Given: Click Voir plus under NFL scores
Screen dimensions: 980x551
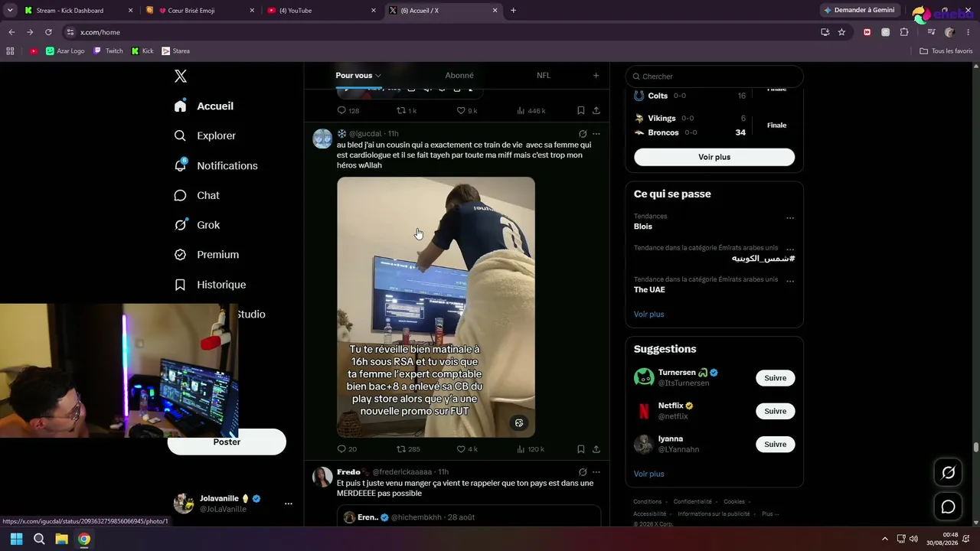Looking at the screenshot, I should 714,157.
